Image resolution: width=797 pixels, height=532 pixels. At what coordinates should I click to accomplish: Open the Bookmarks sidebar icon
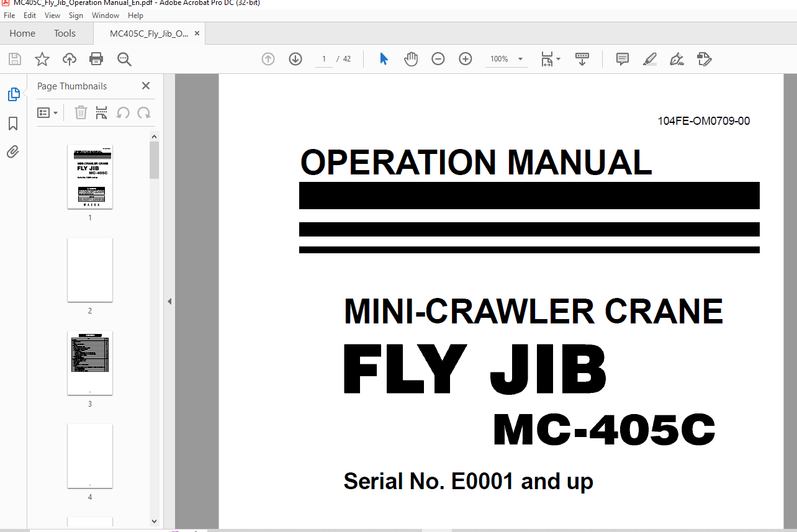tap(13, 124)
